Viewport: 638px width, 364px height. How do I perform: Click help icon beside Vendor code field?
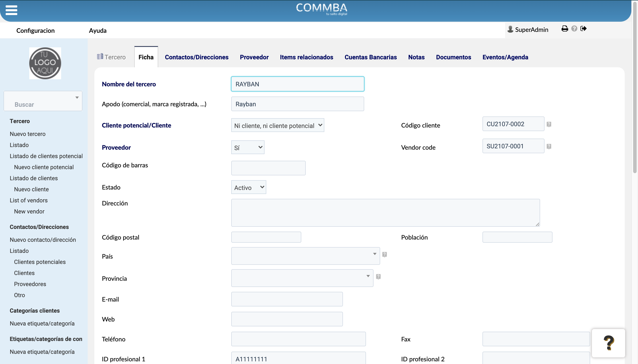pyautogui.click(x=549, y=147)
